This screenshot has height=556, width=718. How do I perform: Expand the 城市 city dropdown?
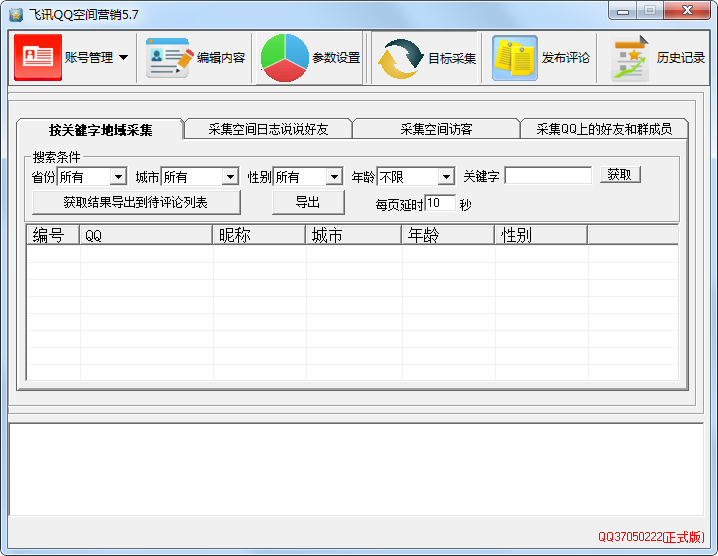pyautogui.click(x=230, y=177)
